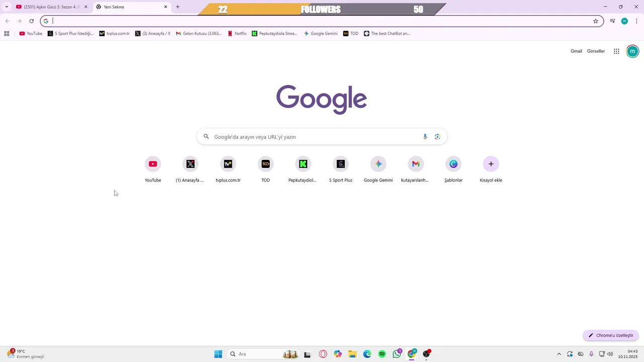Reload the current page

click(x=31, y=21)
